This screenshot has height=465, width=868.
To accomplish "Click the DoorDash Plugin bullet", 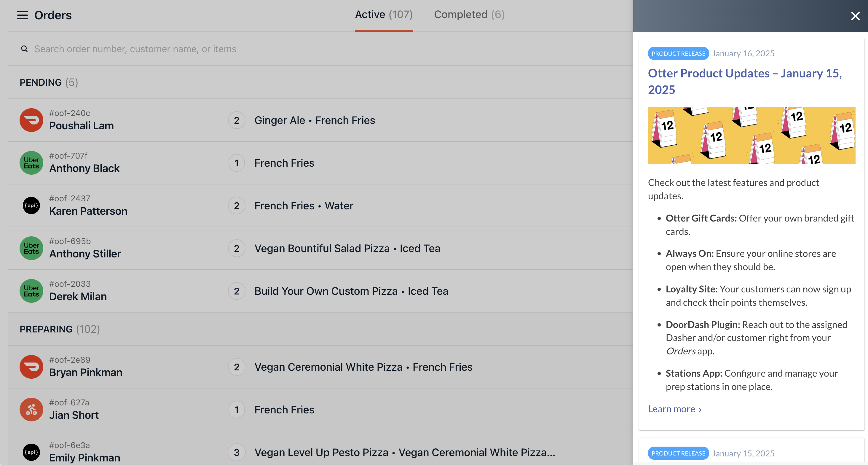I will [x=757, y=338].
